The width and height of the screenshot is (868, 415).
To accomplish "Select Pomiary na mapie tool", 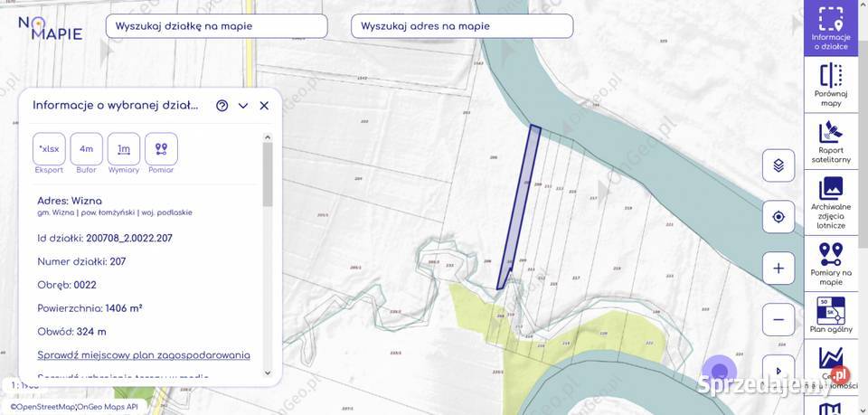I will point(830,262).
